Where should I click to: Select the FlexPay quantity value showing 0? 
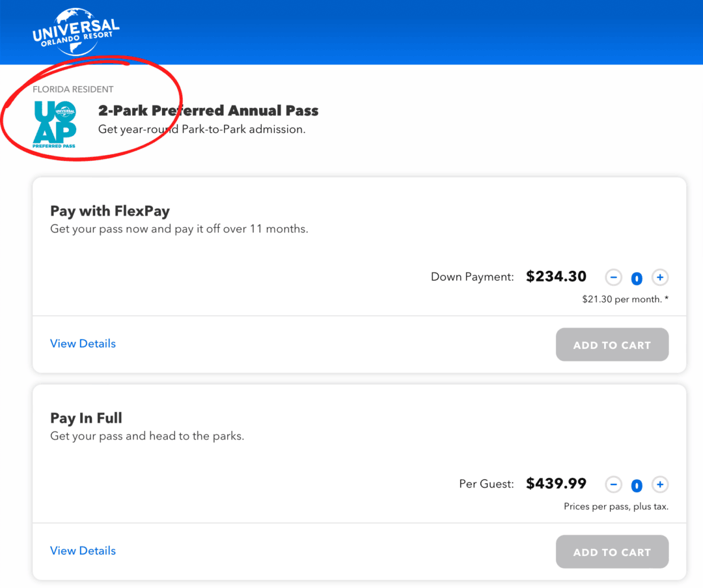(637, 278)
